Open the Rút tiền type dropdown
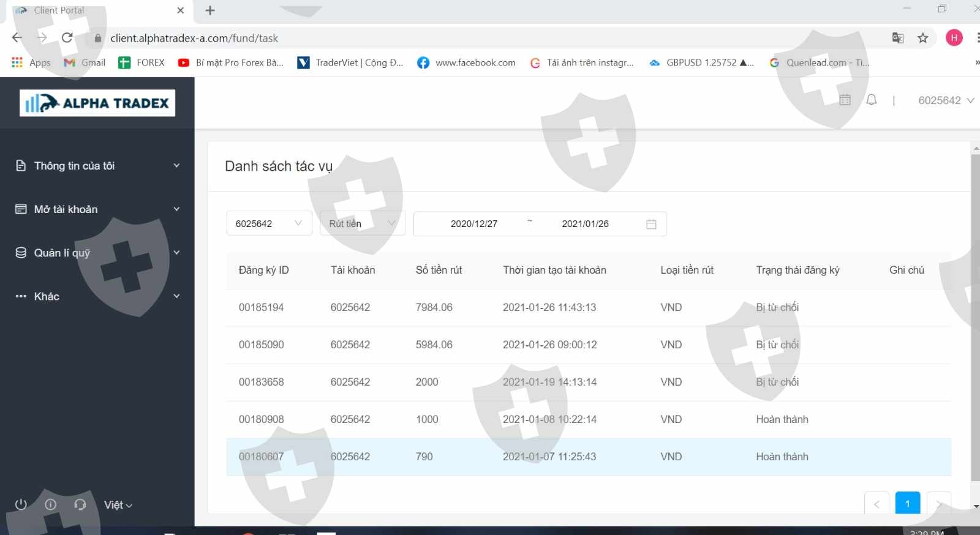 point(362,223)
